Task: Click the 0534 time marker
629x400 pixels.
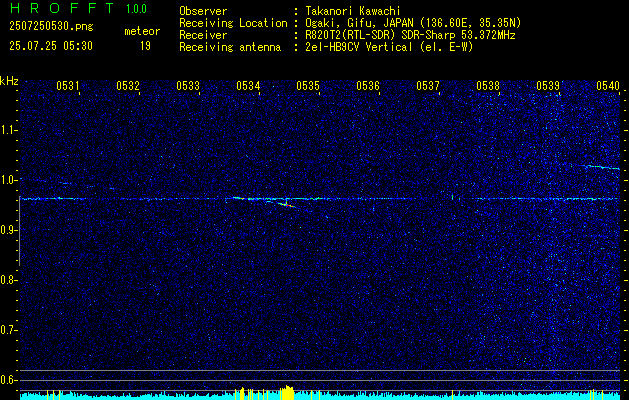Action: [x=248, y=85]
